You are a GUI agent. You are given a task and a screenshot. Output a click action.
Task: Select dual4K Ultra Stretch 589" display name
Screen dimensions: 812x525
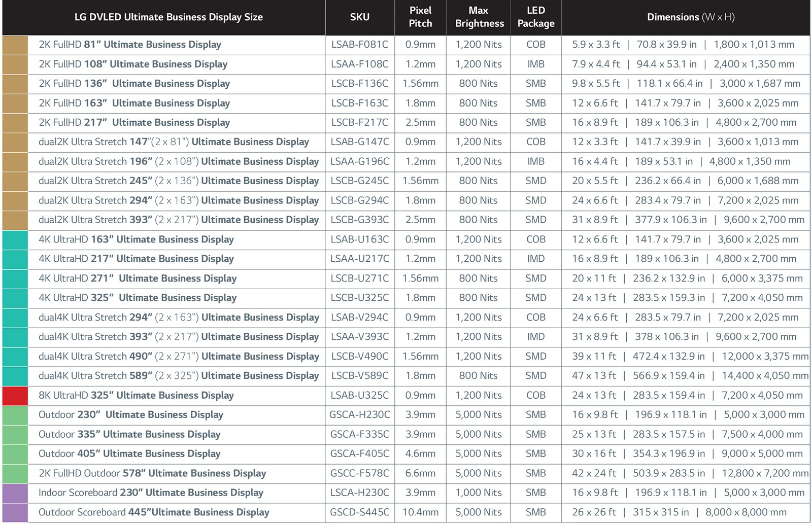coord(179,376)
